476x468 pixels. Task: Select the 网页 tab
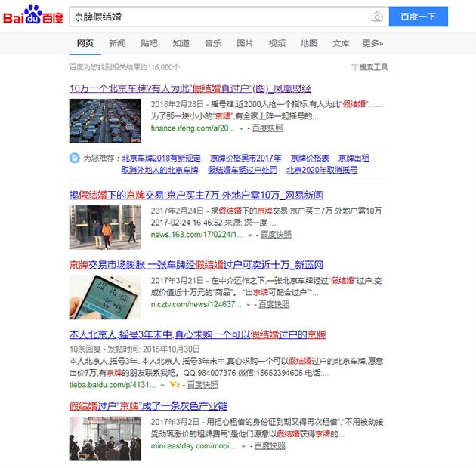(85, 43)
